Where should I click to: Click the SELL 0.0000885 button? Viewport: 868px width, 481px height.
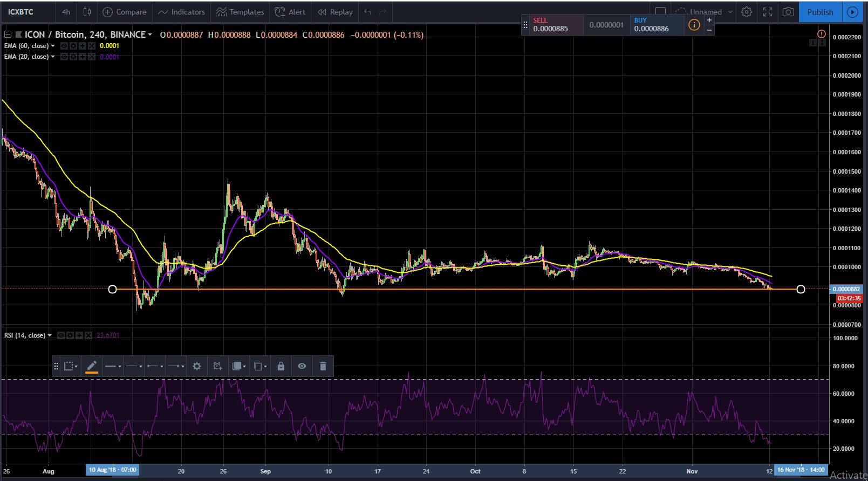coord(552,25)
